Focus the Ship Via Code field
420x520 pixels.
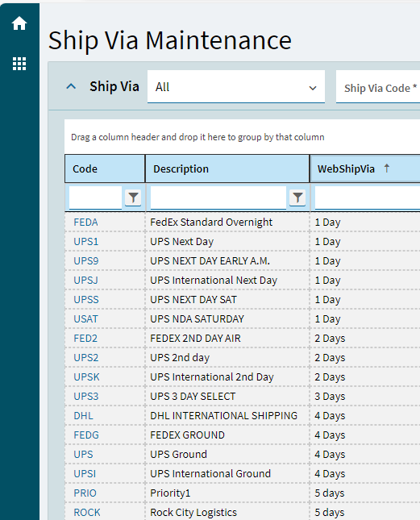click(x=378, y=87)
